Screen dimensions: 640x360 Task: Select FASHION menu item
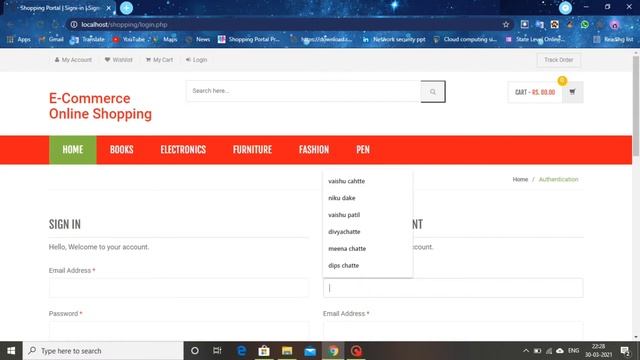click(x=314, y=150)
